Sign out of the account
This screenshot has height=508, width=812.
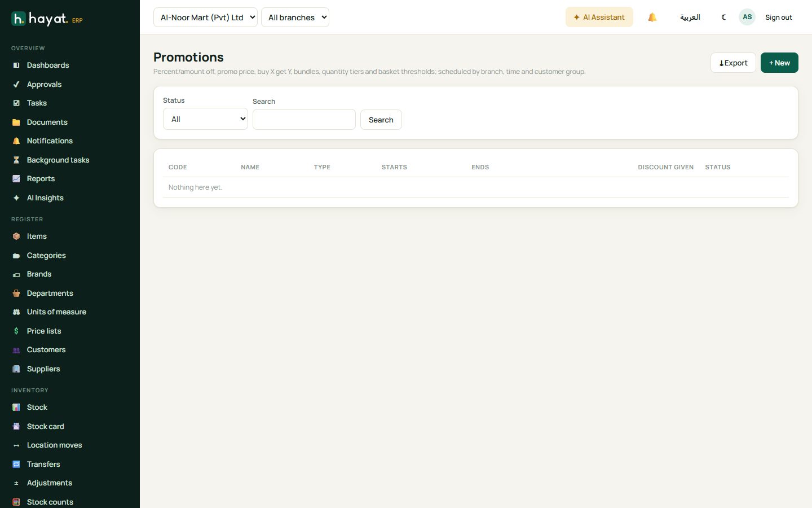(779, 17)
